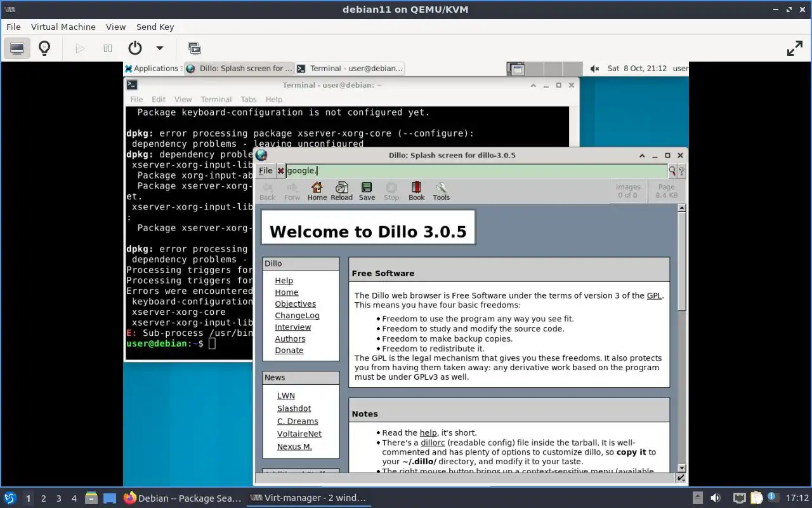Click the Dillo Forward button
812x508 pixels.
click(292, 191)
